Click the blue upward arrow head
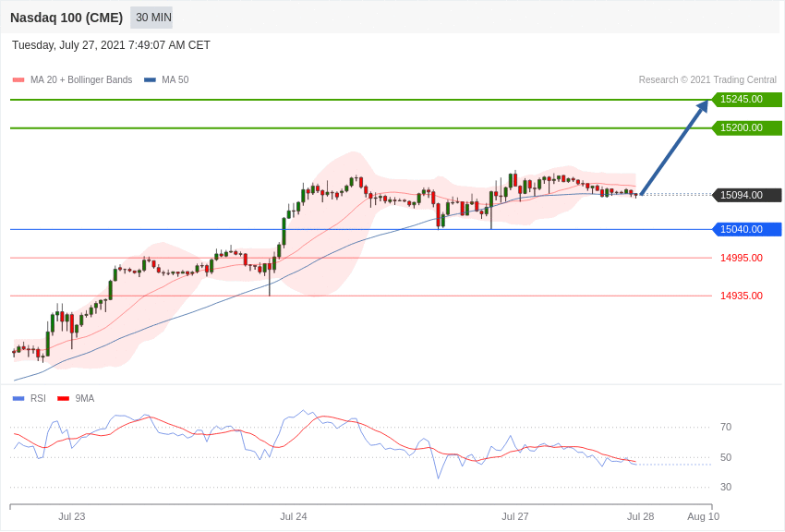Image resolution: width=785 pixels, height=532 pixels. [x=703, y=105]
